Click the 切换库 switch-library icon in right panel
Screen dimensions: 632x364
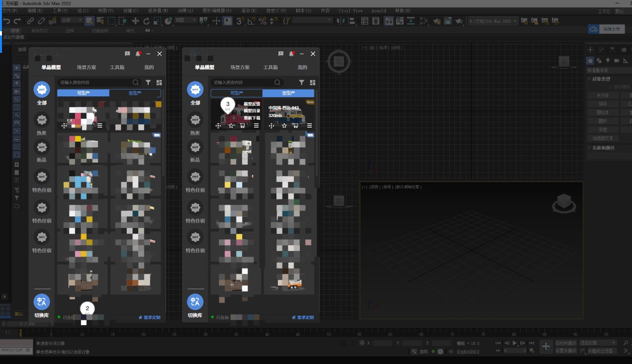click(195, 302)
